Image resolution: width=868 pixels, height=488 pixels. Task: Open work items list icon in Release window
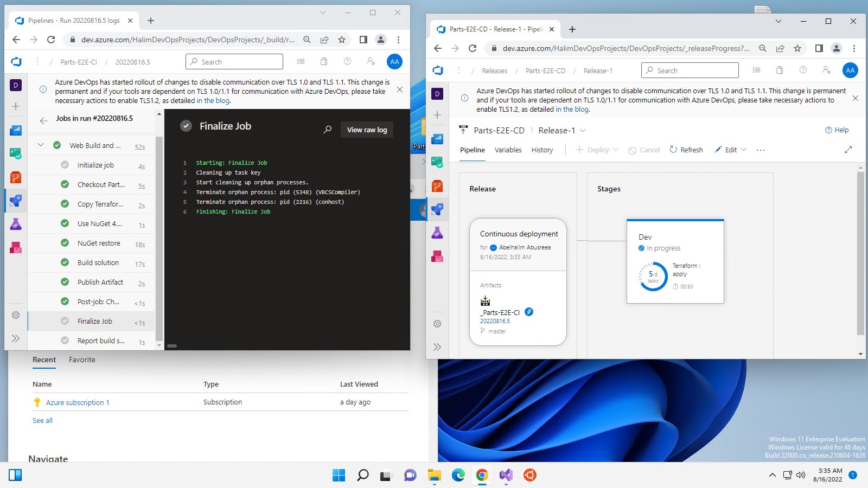click(x=756, y=70)
